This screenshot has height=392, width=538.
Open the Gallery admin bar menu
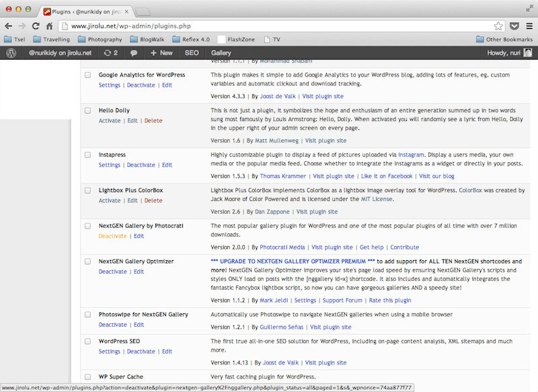coord(221,52)
